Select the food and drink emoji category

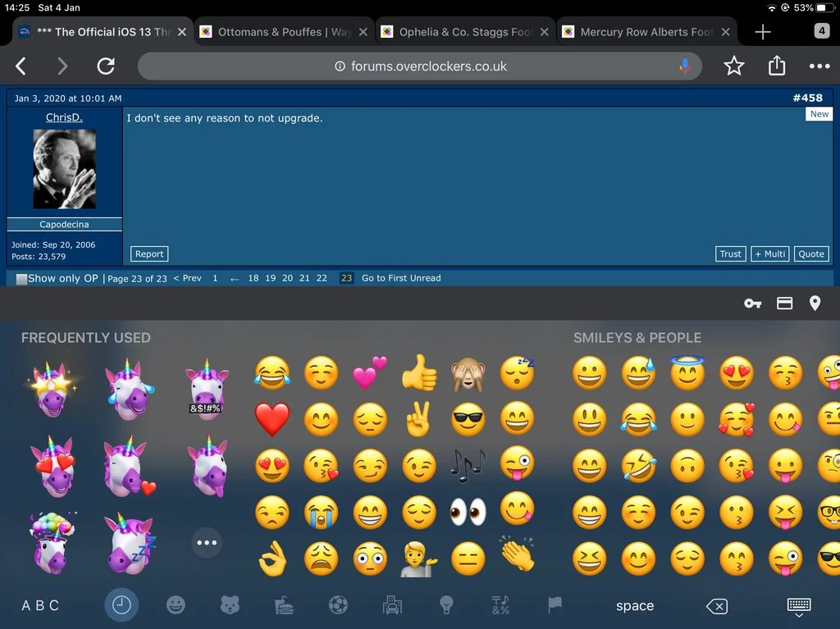point(284,605)
